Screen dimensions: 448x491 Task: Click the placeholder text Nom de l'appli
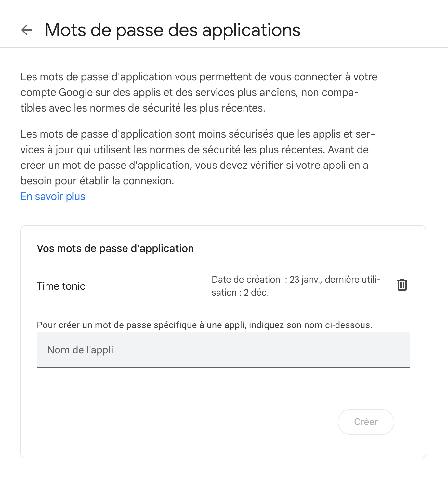(80, 350)
